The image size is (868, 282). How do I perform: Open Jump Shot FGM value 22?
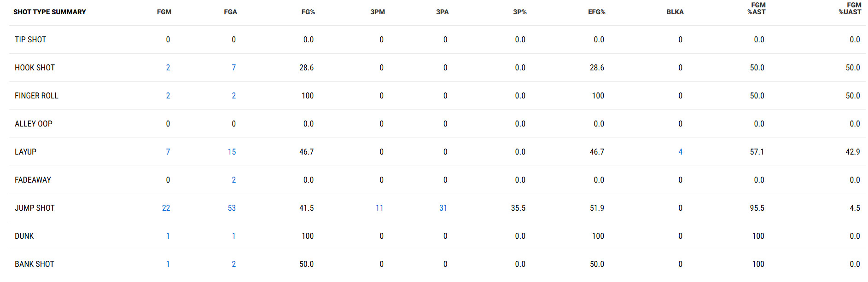click(166, 208)
